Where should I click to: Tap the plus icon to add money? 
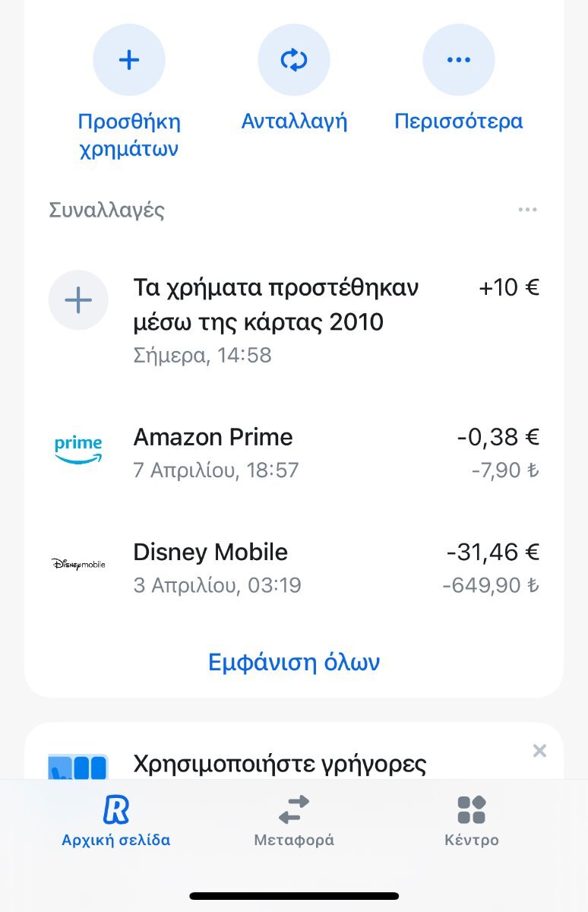click(x=129, y=60)
